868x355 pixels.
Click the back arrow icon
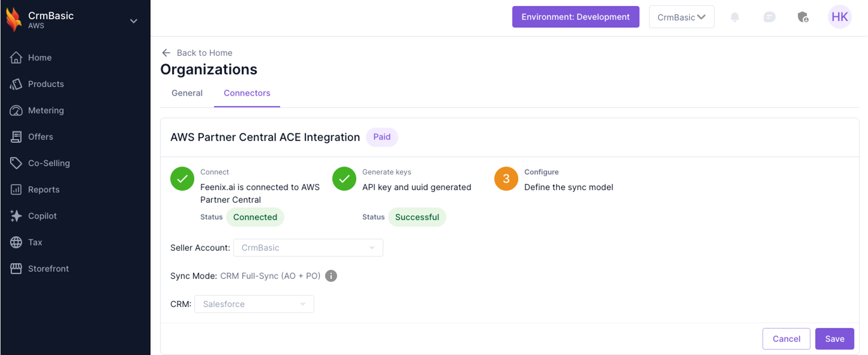click(x=166, y=53)
